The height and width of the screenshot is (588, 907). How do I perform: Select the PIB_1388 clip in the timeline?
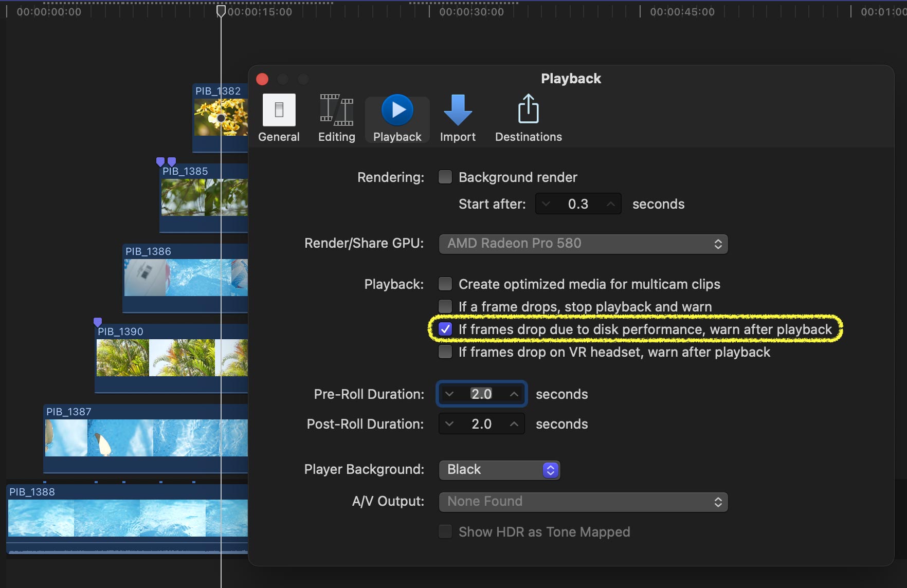tap(128, 519)
